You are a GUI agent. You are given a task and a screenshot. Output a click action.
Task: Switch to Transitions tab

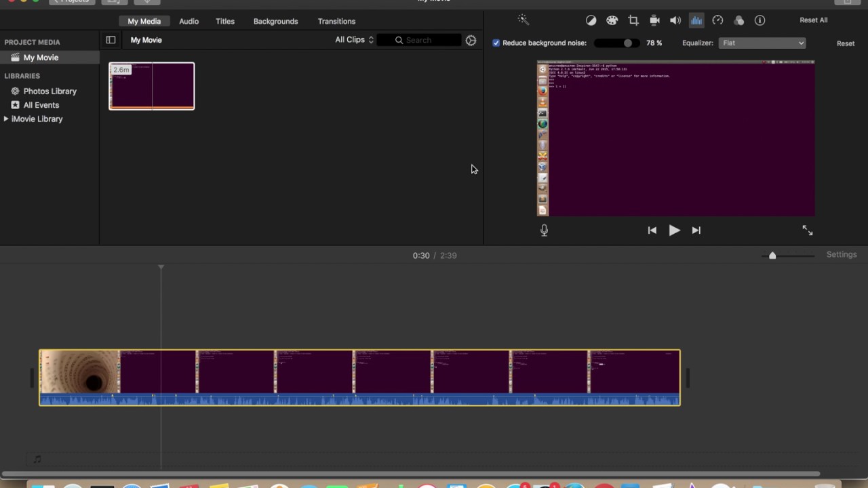pyautogui.click(x=336, y=21)
